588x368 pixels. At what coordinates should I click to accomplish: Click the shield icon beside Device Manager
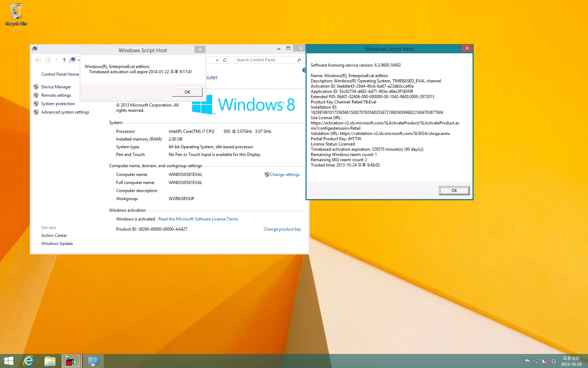point(36,87)
